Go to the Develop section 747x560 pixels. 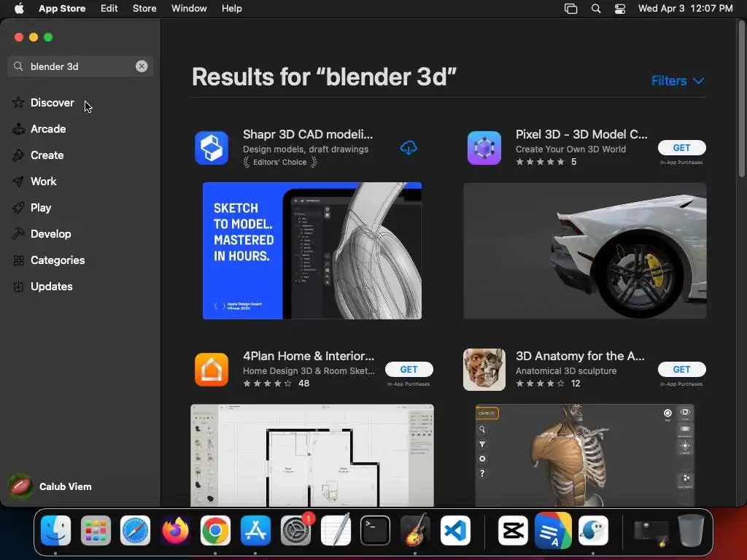pos(50,234)
